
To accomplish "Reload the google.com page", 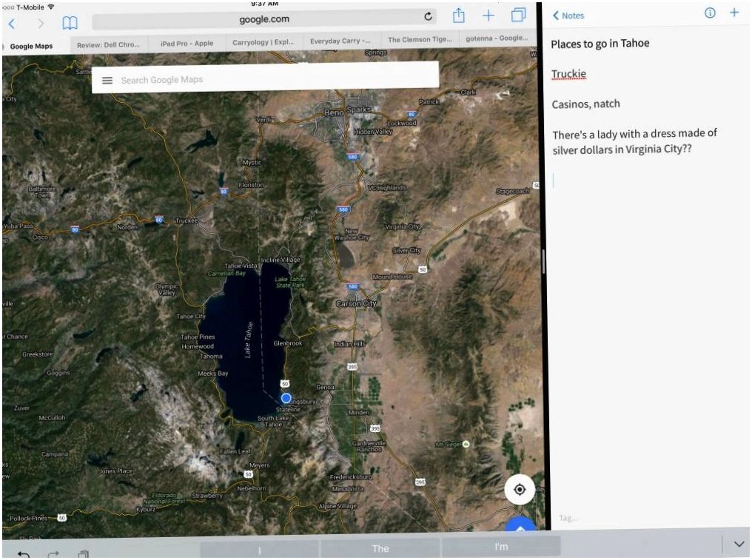I will (428, 17).
